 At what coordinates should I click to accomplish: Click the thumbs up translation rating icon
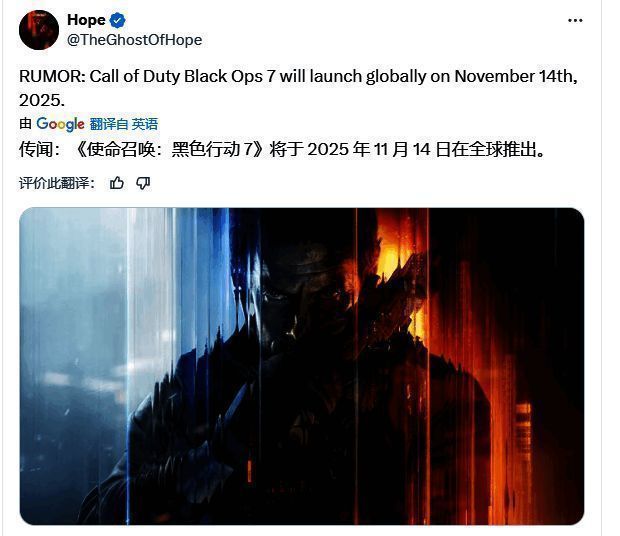117,183
